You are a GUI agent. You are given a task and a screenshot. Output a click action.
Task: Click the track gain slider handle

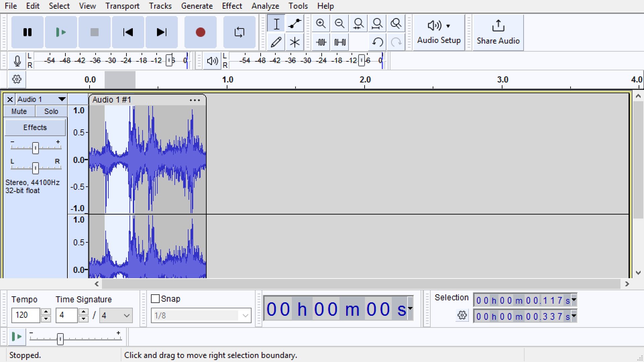[36, 148]
